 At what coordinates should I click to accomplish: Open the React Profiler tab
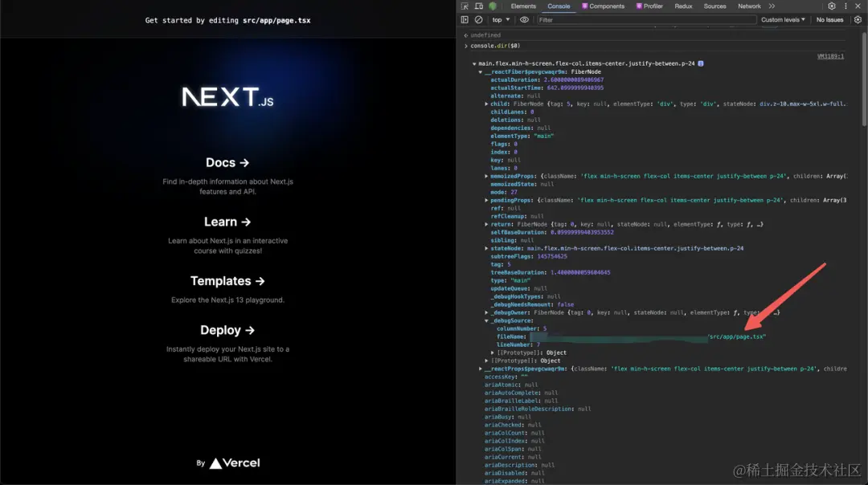pyautogui.click(x=649, y=6)
